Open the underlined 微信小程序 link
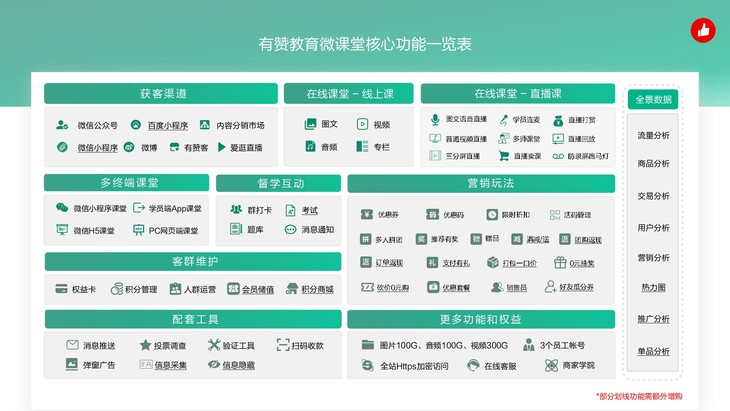 [x=97, y=148]
